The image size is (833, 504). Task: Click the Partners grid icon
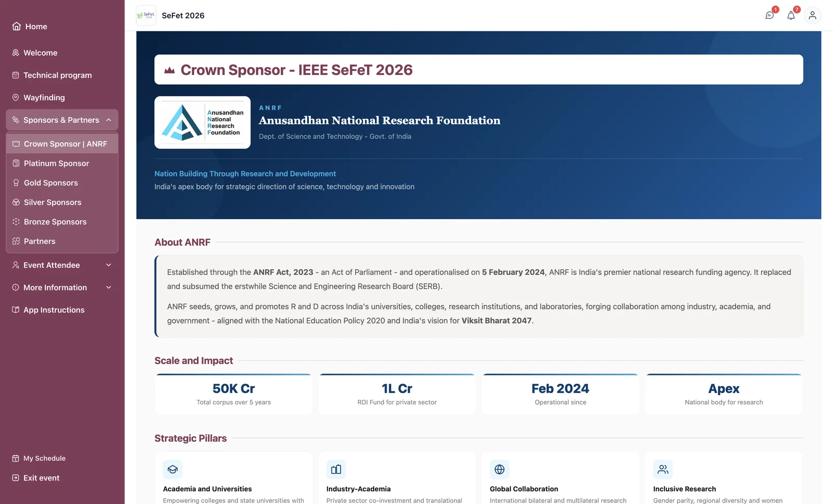pyautogui.click(x=16, y=242)
